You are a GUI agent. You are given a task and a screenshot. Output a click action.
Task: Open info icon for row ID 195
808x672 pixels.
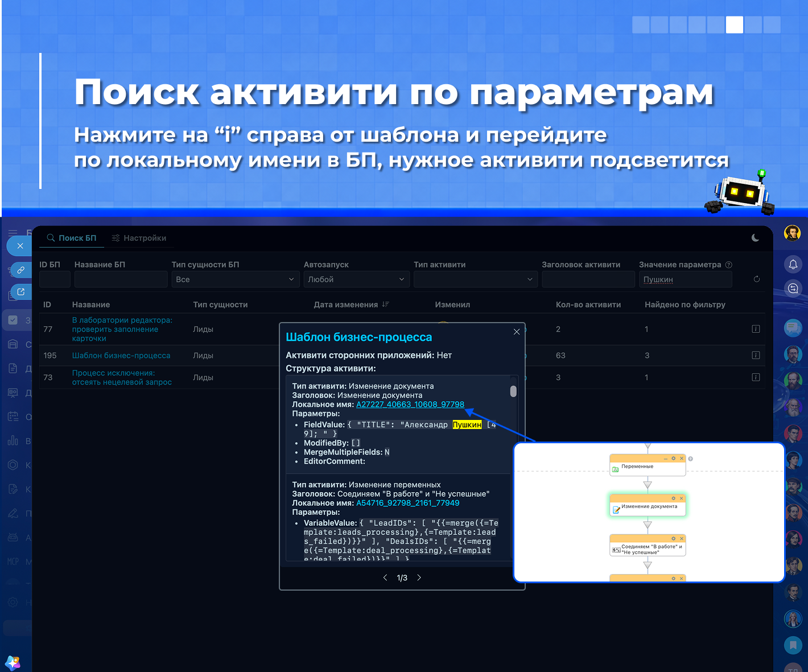[756, 355]
